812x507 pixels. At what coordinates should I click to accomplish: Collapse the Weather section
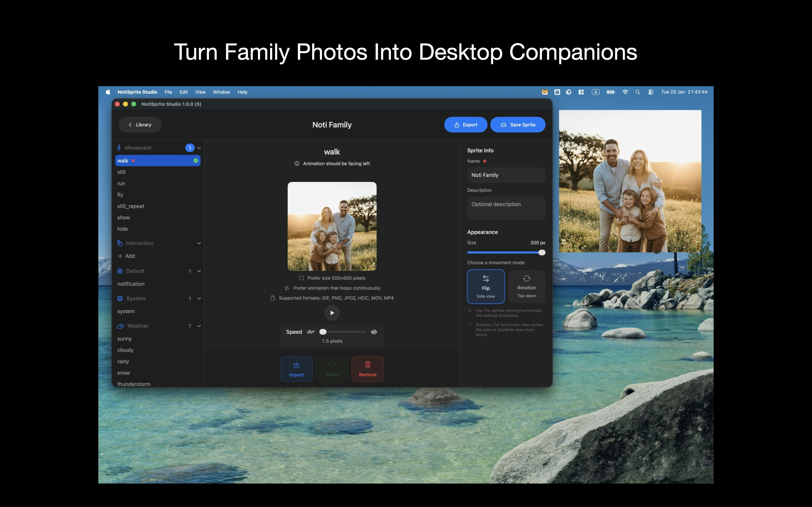[199, 326]
